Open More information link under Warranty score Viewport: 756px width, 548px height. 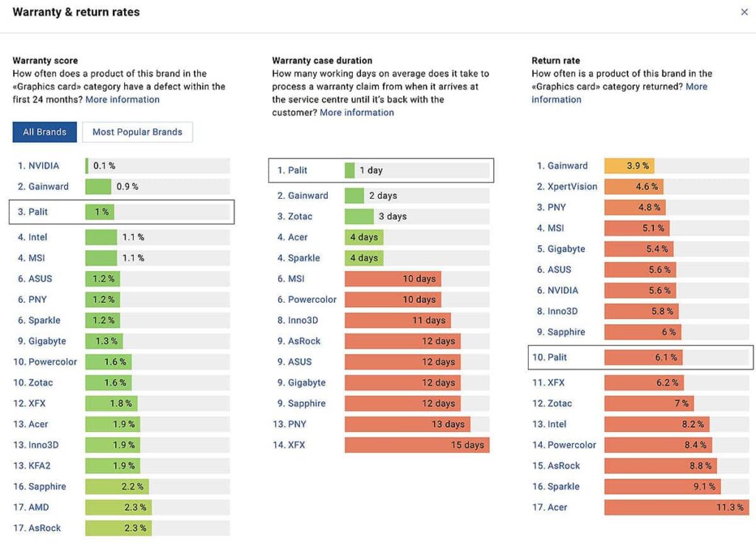click(x=123, y=100)
